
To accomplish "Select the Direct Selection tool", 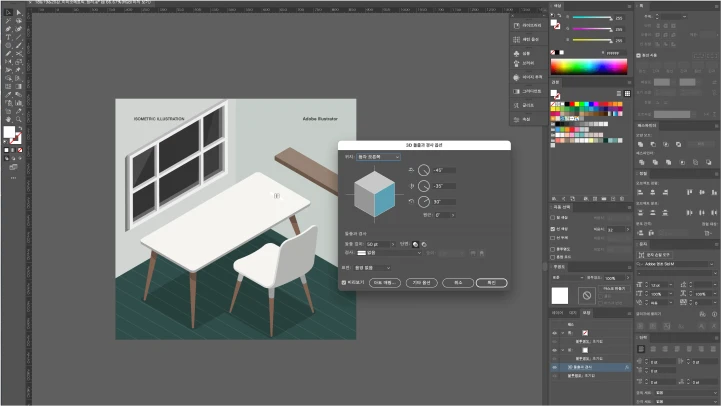I will [19, 12].
